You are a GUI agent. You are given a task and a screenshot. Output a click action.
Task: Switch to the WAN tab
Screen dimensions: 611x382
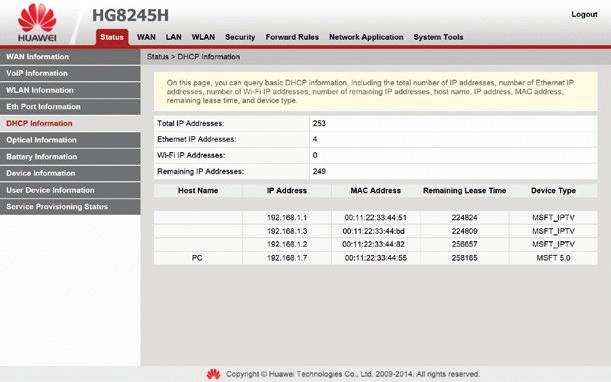point(146,37)
